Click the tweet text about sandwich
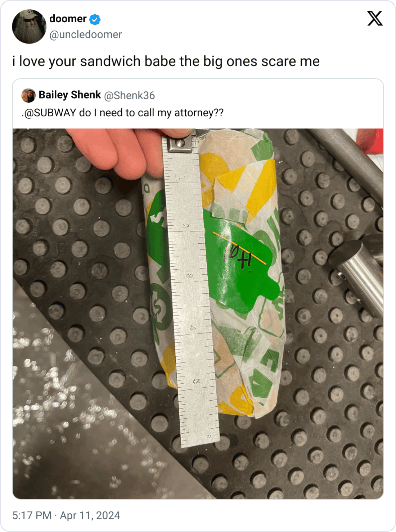Viewport: 396px width, 532px height. (x=166, y=62)
